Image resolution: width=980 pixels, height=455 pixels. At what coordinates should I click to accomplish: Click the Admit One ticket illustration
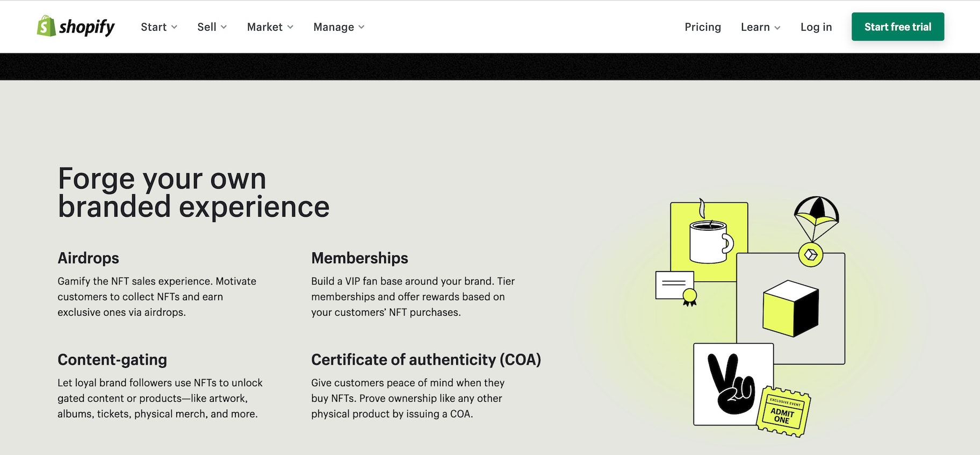(783, 413)
